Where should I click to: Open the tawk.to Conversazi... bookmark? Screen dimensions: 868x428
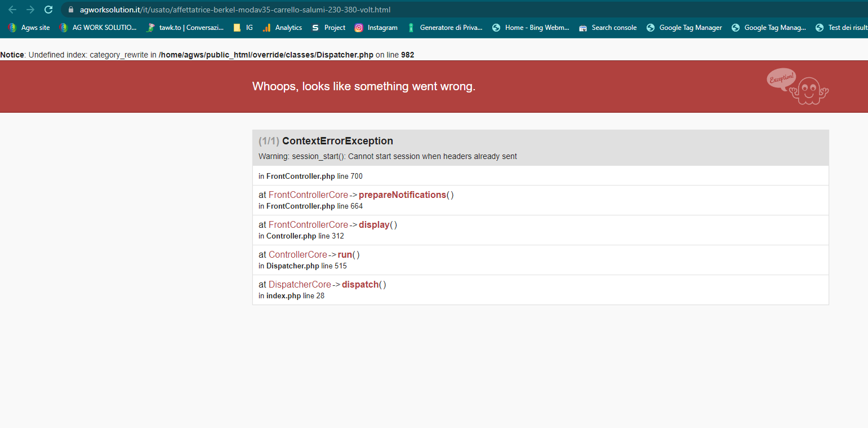185,28
